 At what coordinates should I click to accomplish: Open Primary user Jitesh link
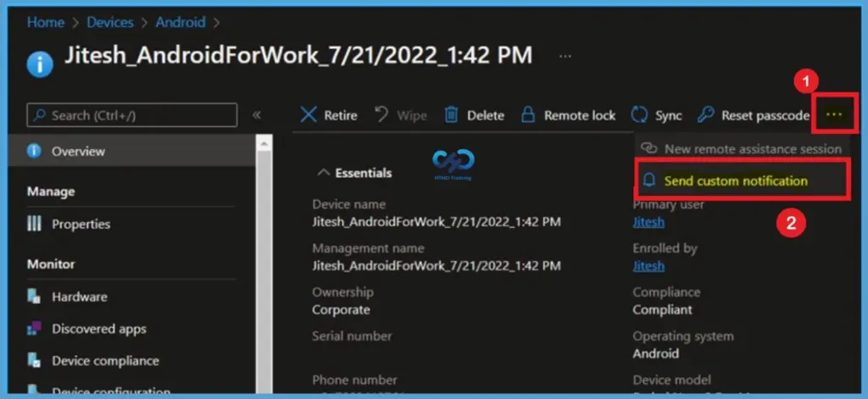[648, 222]
